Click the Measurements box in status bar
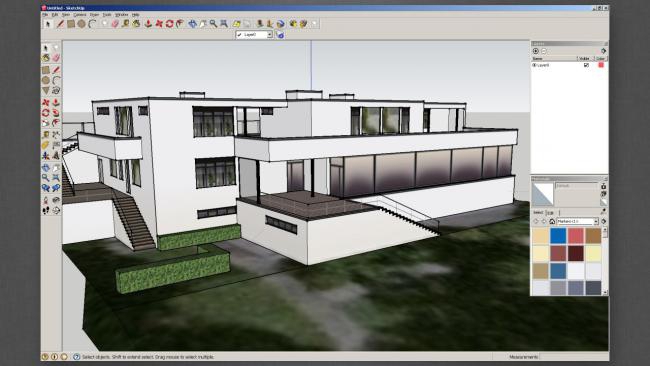The image size is (650, 366). pyautogui.click(x=574, y=356)
